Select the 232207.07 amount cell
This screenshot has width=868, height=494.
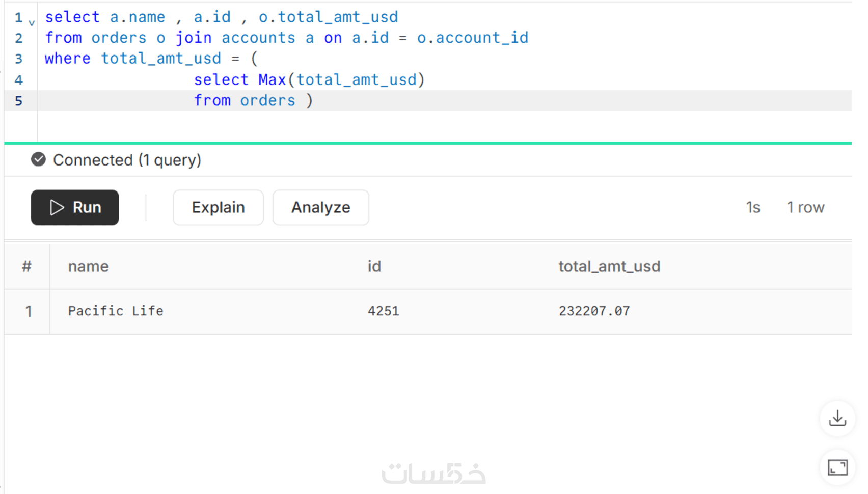click(594, 311)
